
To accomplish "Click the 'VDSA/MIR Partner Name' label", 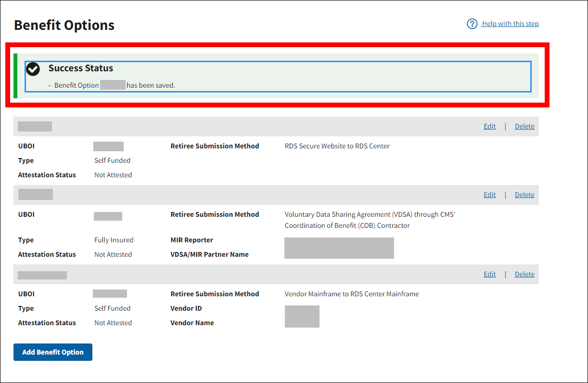I will (209, 254).
